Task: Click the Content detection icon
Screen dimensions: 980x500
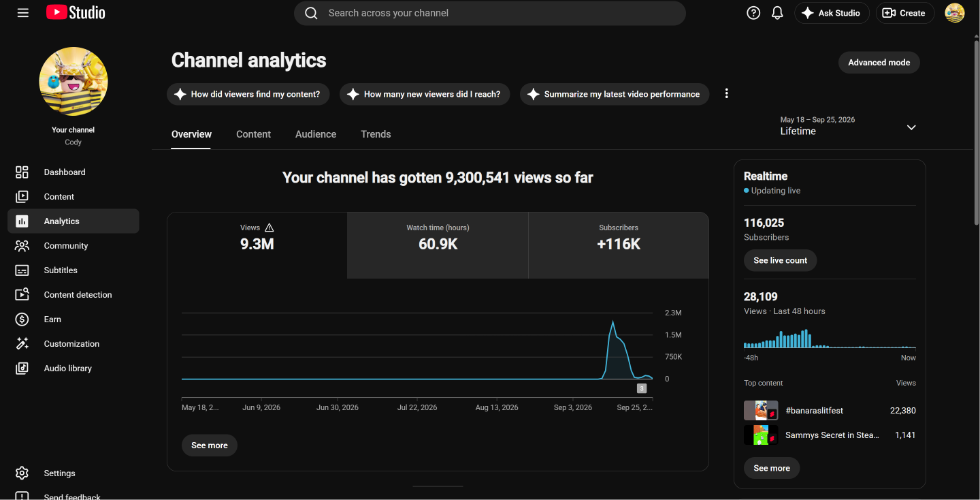Action: point(22,295)
